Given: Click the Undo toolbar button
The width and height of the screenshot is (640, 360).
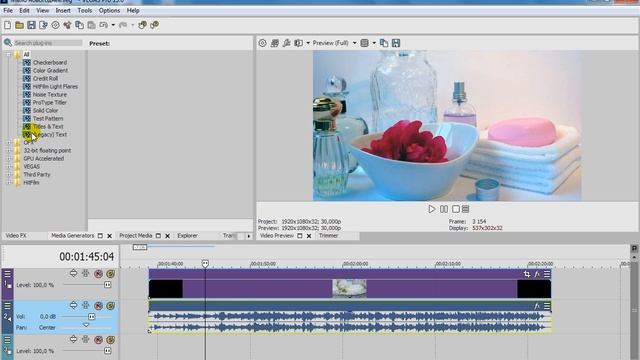Looking at the screenshot, I should [x=104, y=25].
